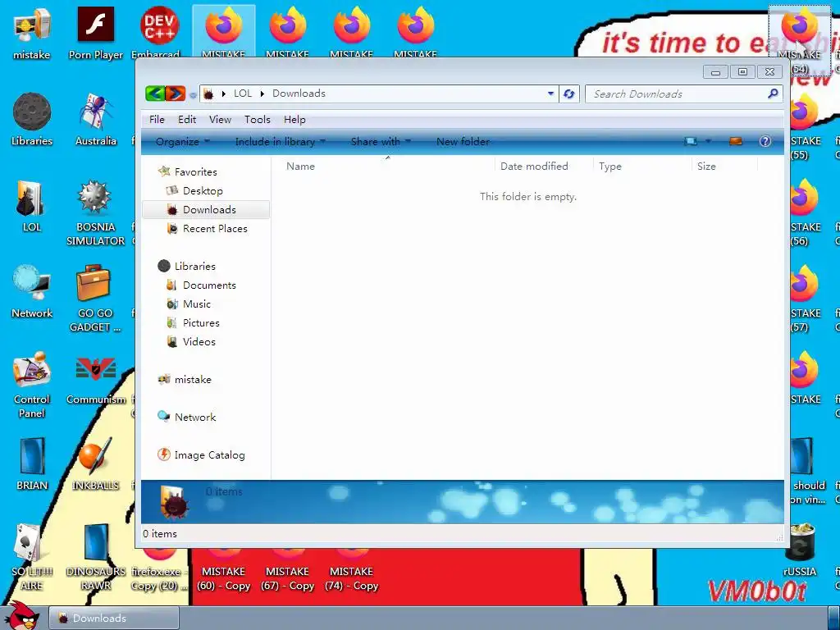The width and height of the screenshot is (840, 630).
Task: Open the View menu
Action: pyautogui.click(x=220, y=120)
